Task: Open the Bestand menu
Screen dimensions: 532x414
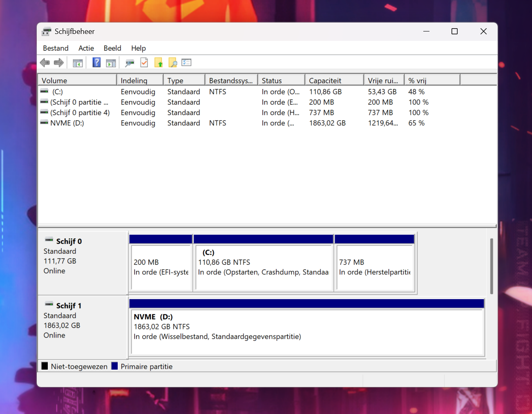Action: click(56, 48)
